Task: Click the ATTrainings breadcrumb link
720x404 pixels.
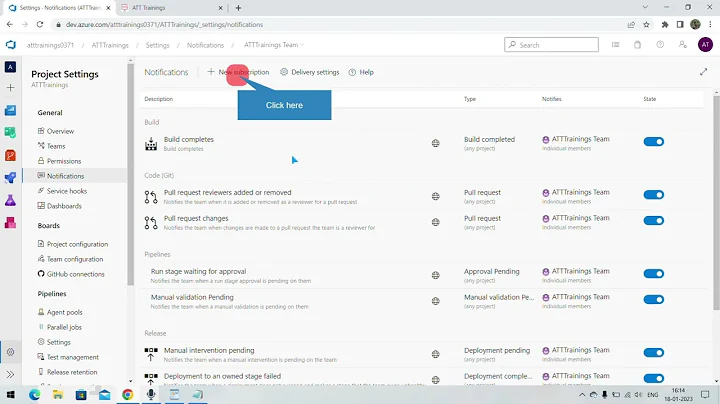Action: (110, 45)
